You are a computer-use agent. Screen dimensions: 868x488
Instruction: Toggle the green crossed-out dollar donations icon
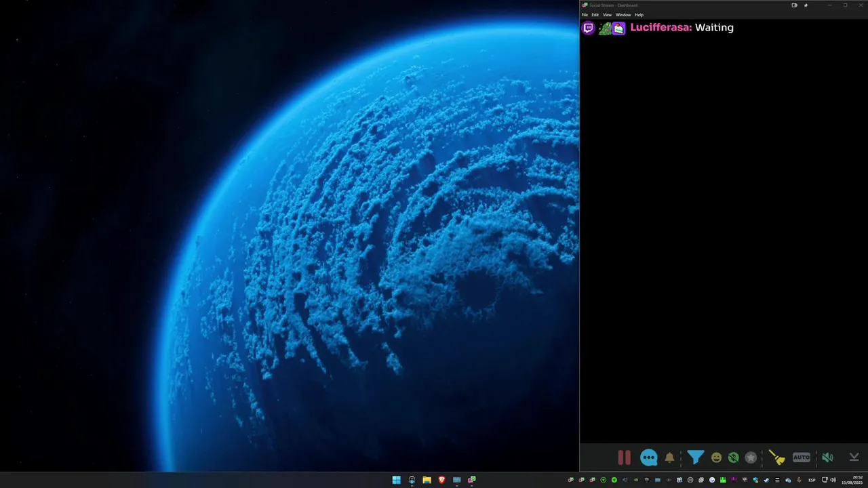point(733,457)
